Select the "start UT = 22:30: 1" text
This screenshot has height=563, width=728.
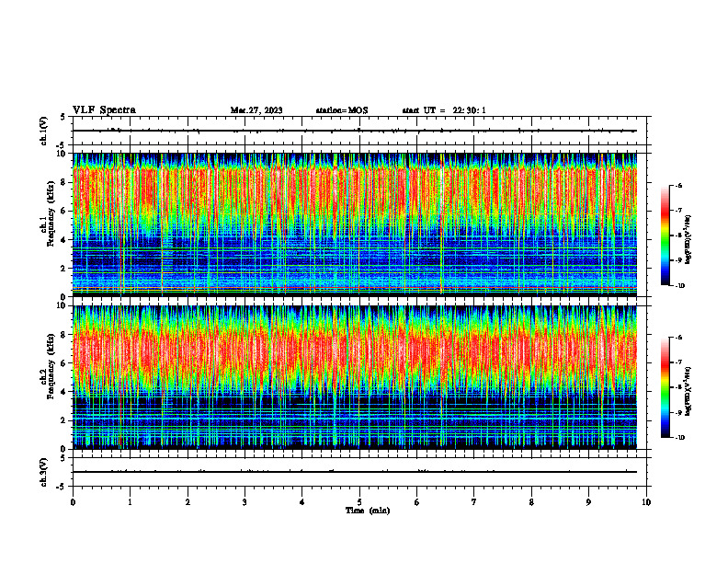(x=444, y=110)
